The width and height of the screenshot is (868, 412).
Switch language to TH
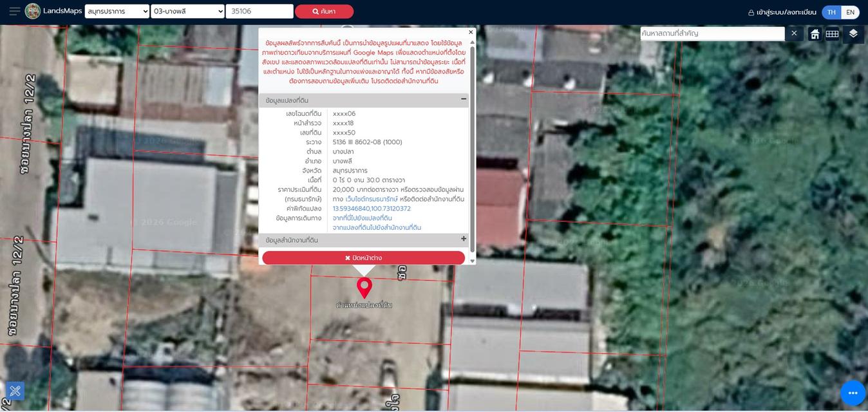831,12
